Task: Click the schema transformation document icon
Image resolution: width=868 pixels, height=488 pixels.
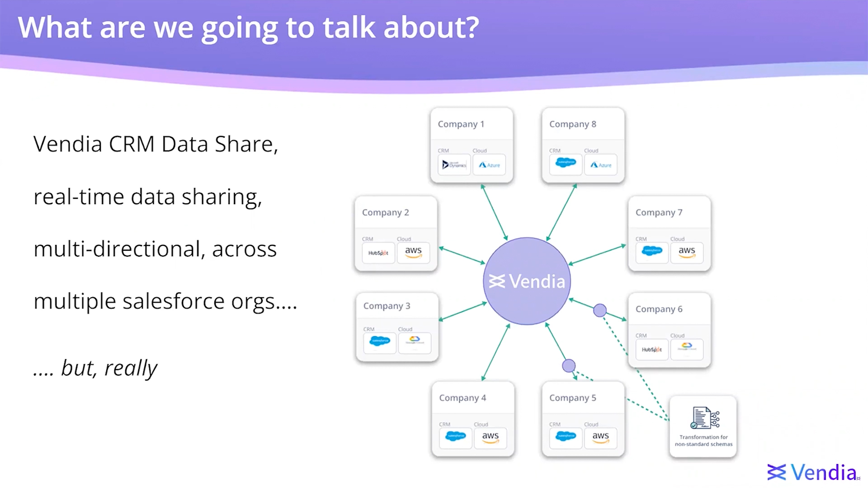Action: pos(705,418)
